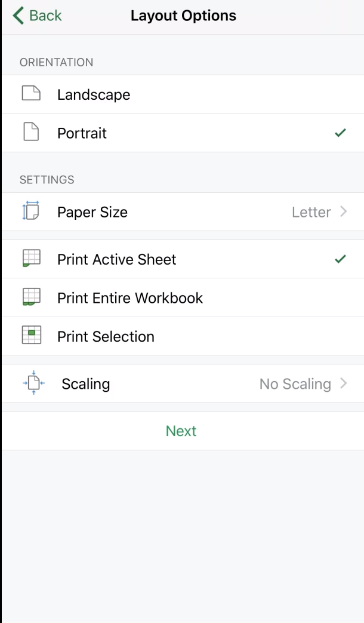The height and width of the screenshot is (623, 364).
Task: Tap the Landscape page orientation icon
Action: pyautogui.click(x=31, y=93)
